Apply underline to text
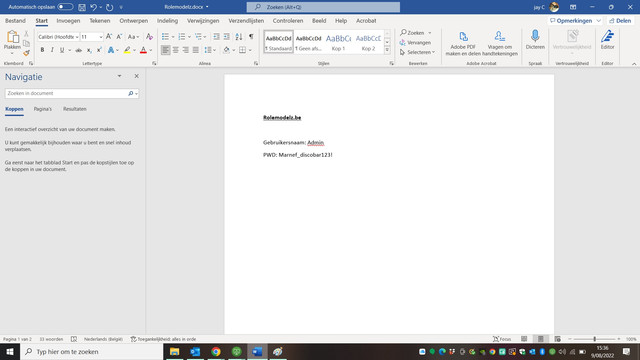The width and height of the screenshot is (640, 360). pos(62,50)
